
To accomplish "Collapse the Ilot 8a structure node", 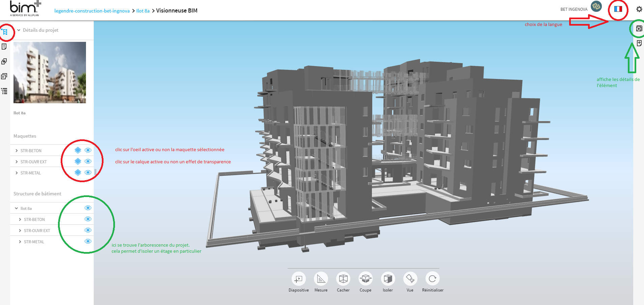I will (17, 209).
